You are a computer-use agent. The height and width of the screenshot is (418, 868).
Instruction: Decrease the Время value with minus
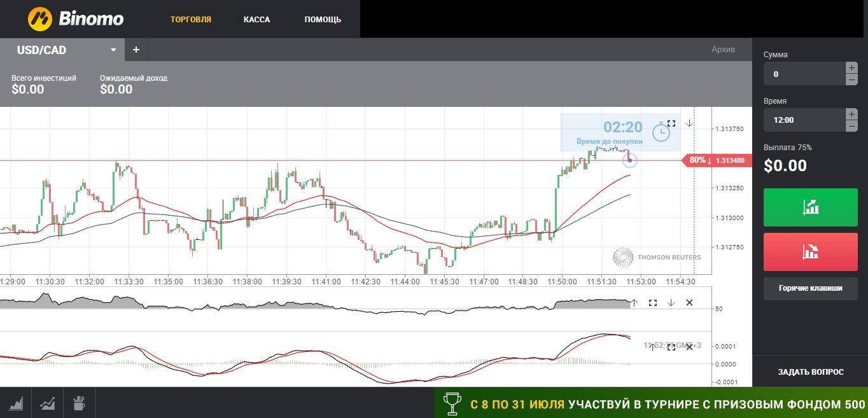click(851, 126)
